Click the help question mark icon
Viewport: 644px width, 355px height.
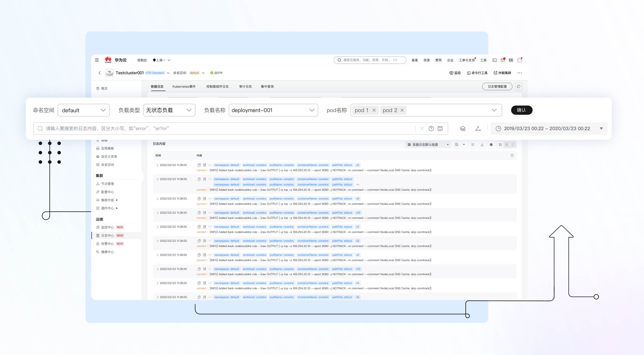pos(431,129)
